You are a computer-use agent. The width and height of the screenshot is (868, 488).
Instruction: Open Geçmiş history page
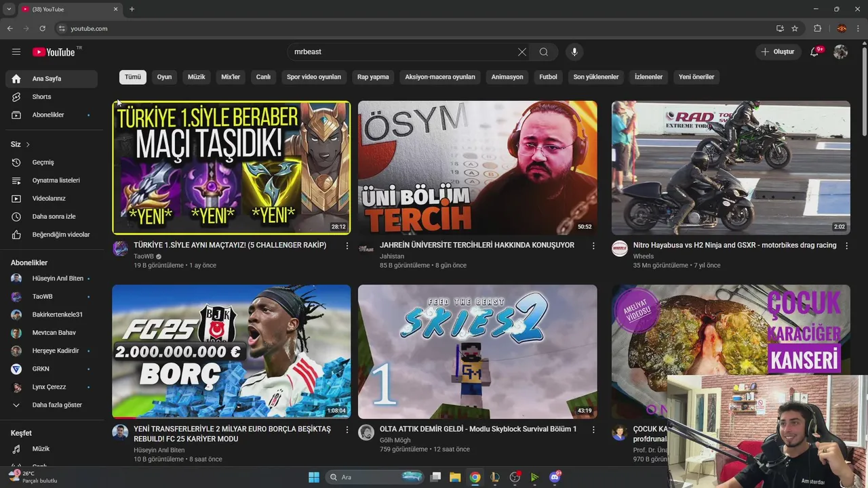(x=52, y=163)
